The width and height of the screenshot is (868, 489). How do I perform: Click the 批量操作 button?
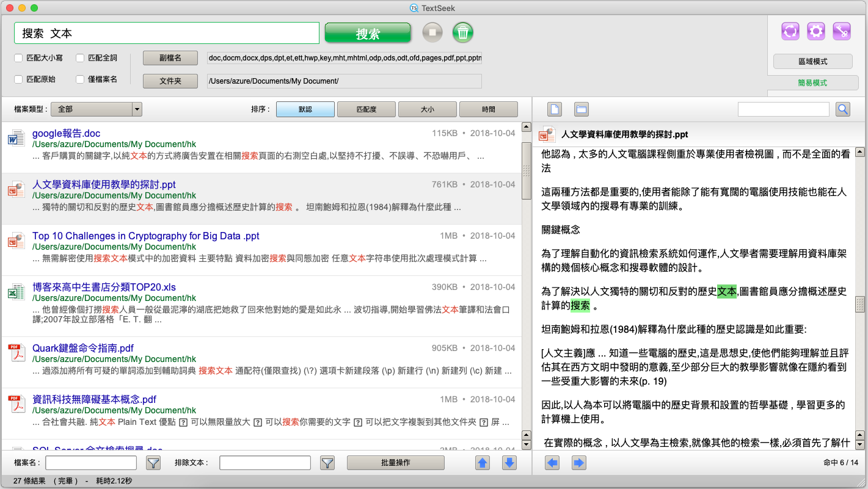(395, 463)
